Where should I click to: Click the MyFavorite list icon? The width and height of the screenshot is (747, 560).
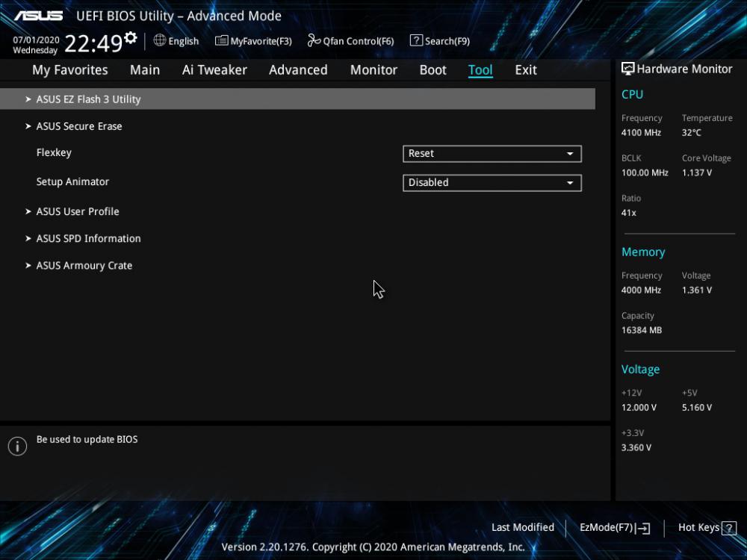point(221,40)
